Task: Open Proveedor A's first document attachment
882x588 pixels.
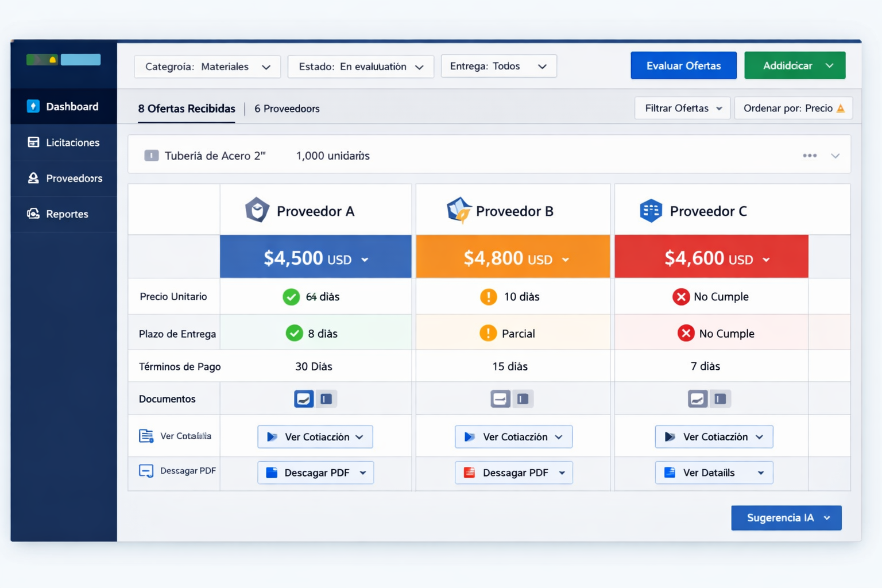Action: coord(304,399)
